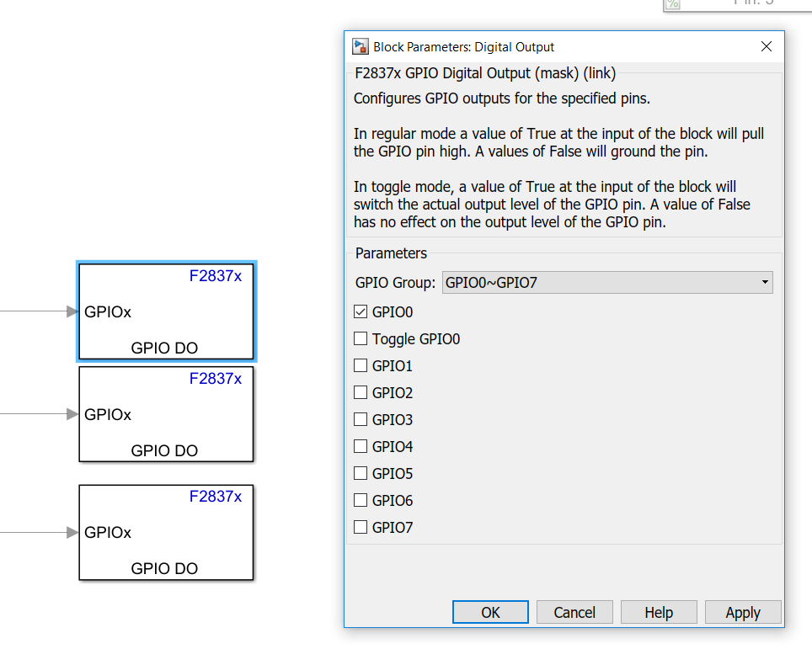
Task: Check the GPIO5 checkbox
Action: click(x=361, y=473)
